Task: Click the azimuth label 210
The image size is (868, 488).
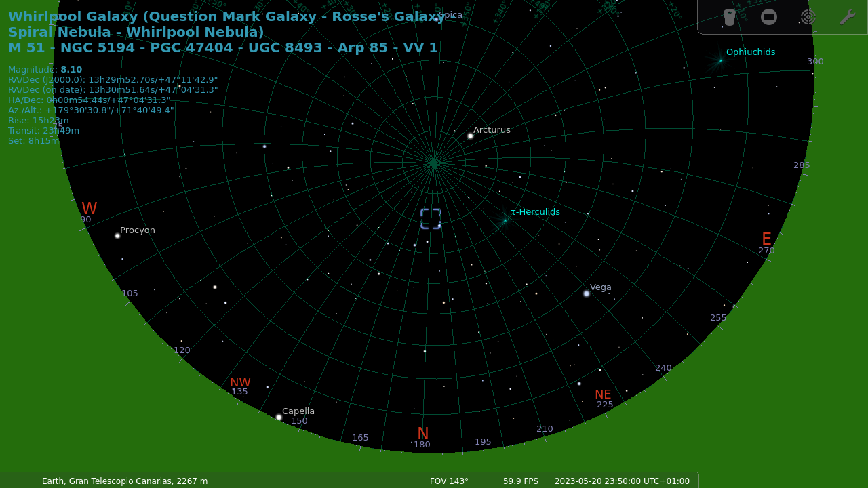Action: point(545,429)
